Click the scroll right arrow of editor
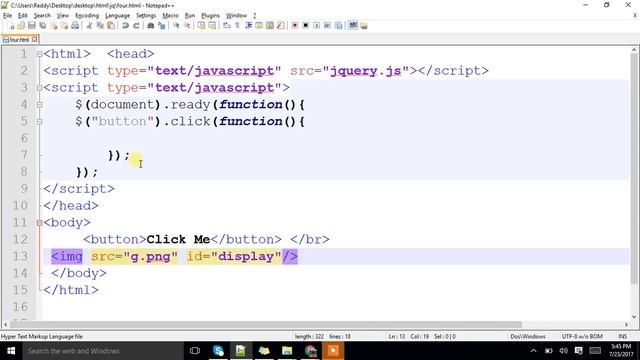Screen dimensions: 640x360 pos(626,324)
